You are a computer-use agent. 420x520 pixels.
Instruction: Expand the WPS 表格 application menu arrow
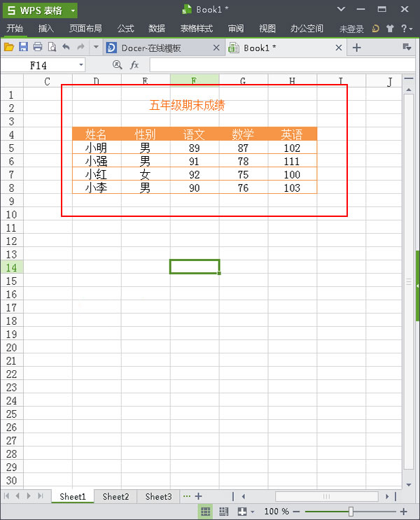[x=73, y=10]
